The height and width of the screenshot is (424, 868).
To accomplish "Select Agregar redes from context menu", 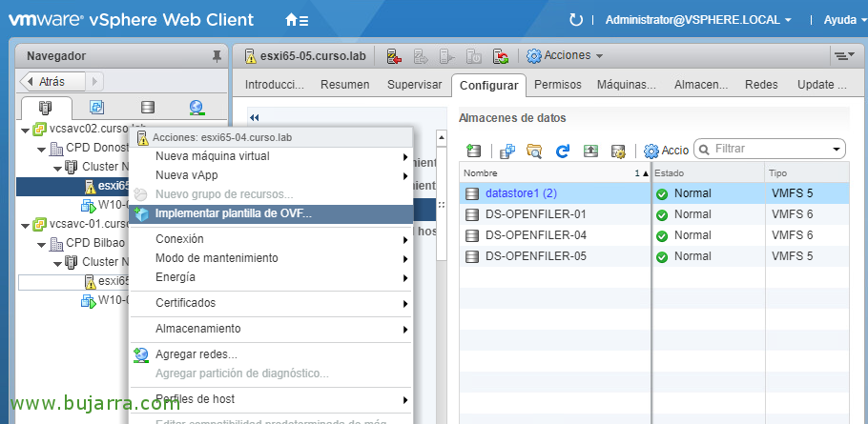I will (x=271, y=354).
